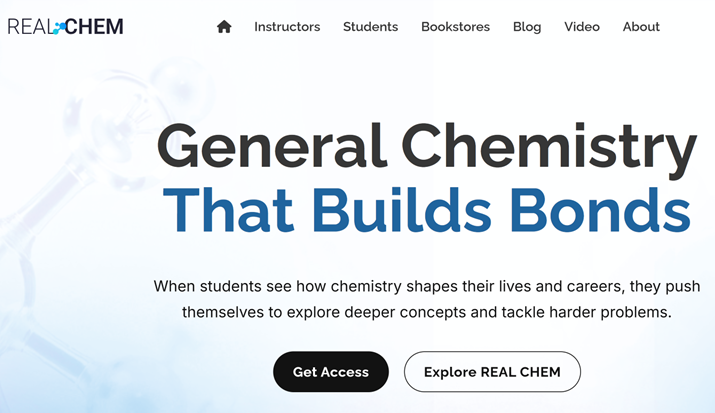This screenshot has height=413, width=715.
Task: Click the molecule icon in REAL CHEM logo
Action: (x=60, y=27)
